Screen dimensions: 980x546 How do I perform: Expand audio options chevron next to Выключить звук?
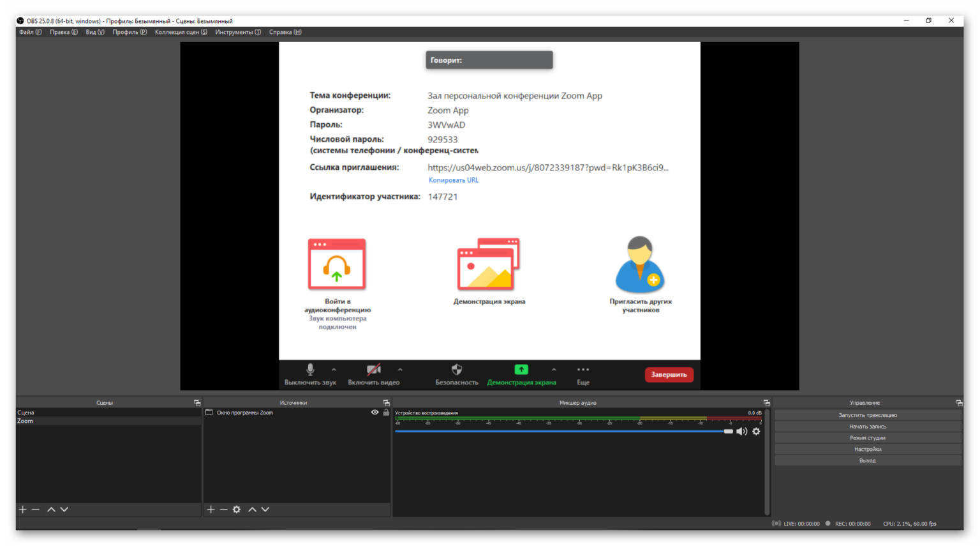coord(334,370)
